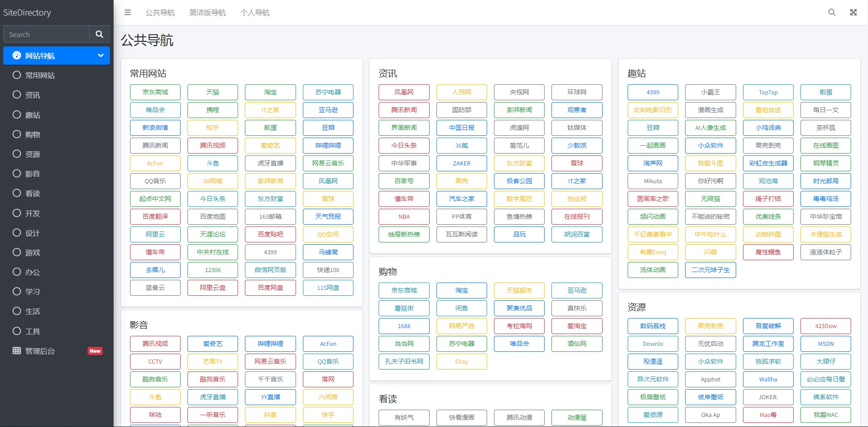
Task: Open ZAKER button
Action: pyautogui.click(x=462, y=163)
